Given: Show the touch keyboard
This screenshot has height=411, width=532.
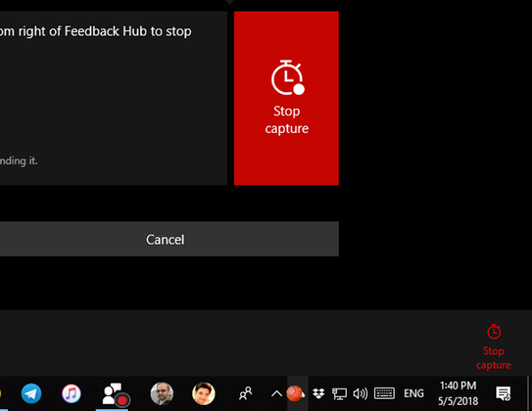Looking at the screenshot, I should pyautogui.click(x=384, y=393).
